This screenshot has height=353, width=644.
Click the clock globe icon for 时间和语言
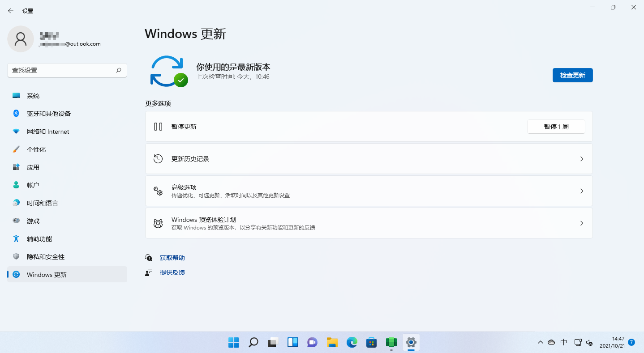pos(16,203)
